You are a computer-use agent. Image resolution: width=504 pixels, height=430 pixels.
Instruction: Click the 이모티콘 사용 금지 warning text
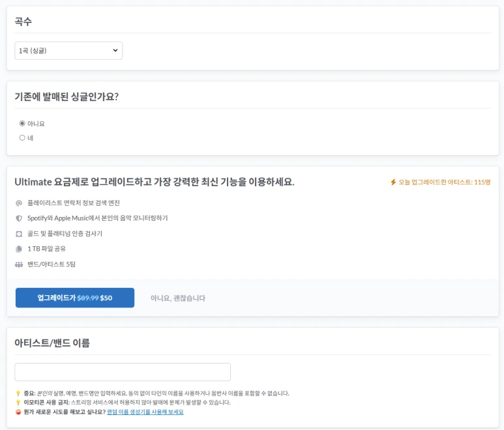tap(127, 403)
